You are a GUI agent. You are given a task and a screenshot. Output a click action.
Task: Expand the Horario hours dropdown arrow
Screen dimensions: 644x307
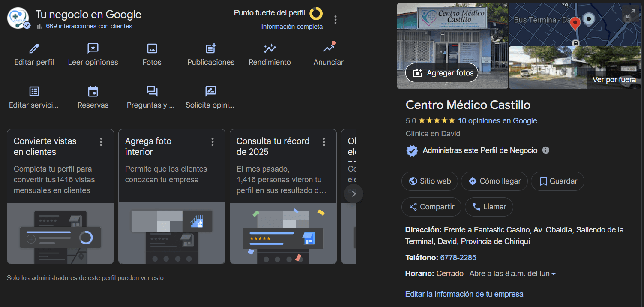554,274
